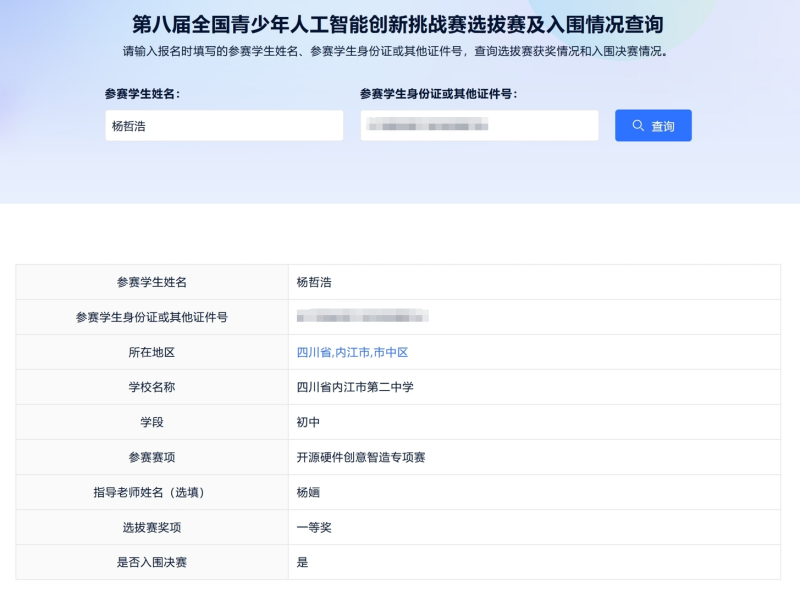Click the ID number input field
The image size is (800, 600).
[480, 125]
